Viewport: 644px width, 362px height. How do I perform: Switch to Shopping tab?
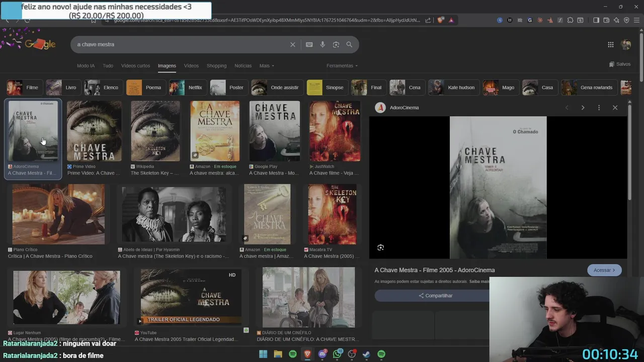coord(216,66)
